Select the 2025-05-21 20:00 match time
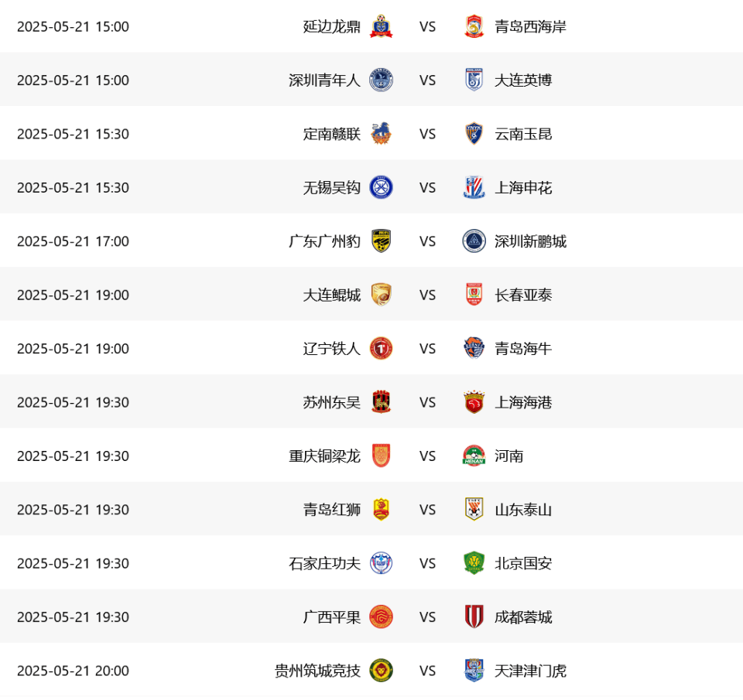Image resolution: width=743 pixels, height=700 pixels. [x=73, y=671]
